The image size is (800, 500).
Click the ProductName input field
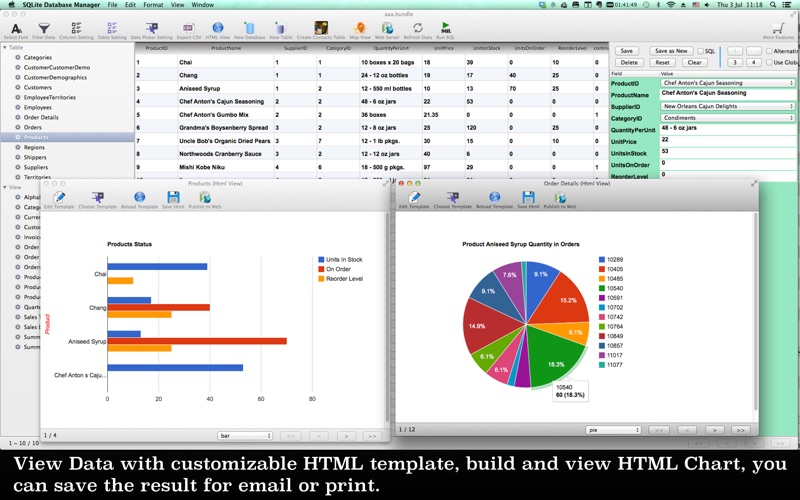[728, 94]
